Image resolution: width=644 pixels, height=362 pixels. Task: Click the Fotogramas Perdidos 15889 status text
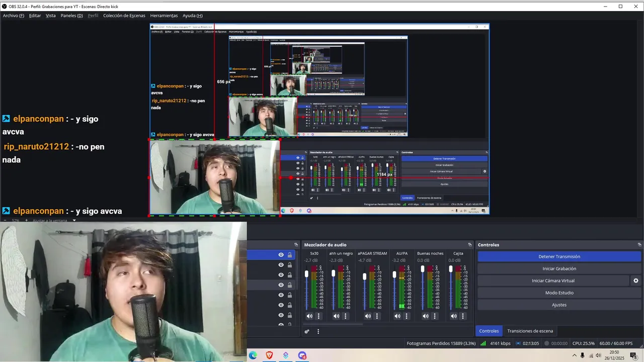pos(441,343)
